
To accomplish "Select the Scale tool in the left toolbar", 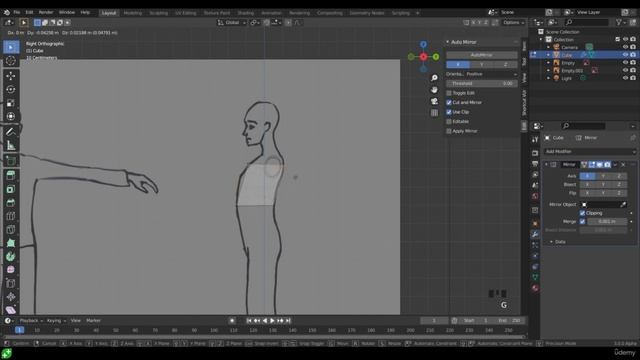I will click(11, 103).
